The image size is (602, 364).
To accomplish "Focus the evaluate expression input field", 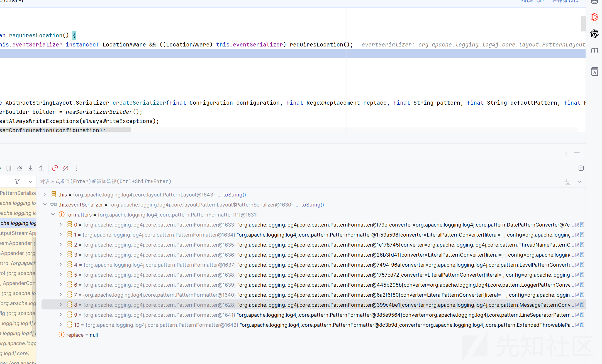I will pos(298,181).
